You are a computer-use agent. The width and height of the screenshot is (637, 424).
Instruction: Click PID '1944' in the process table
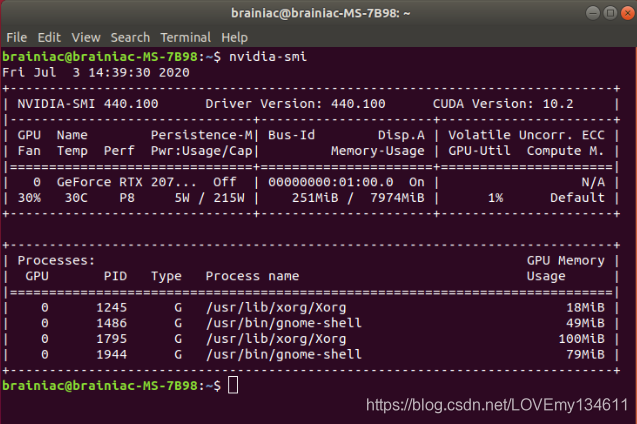coord(112,355)
